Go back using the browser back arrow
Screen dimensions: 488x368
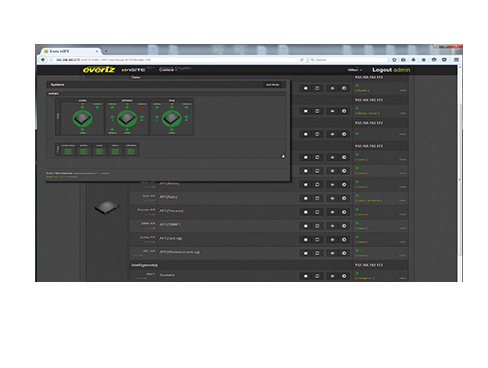click(x=43, y=60)
